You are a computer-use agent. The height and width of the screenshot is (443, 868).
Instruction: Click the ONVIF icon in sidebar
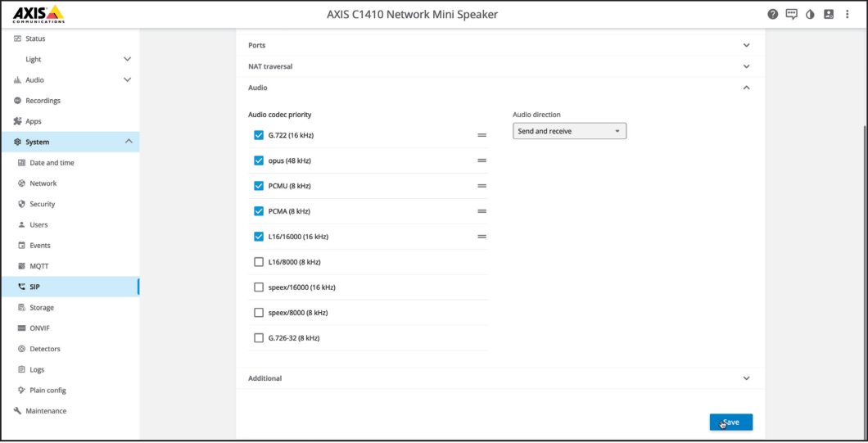tap(21, 328)
